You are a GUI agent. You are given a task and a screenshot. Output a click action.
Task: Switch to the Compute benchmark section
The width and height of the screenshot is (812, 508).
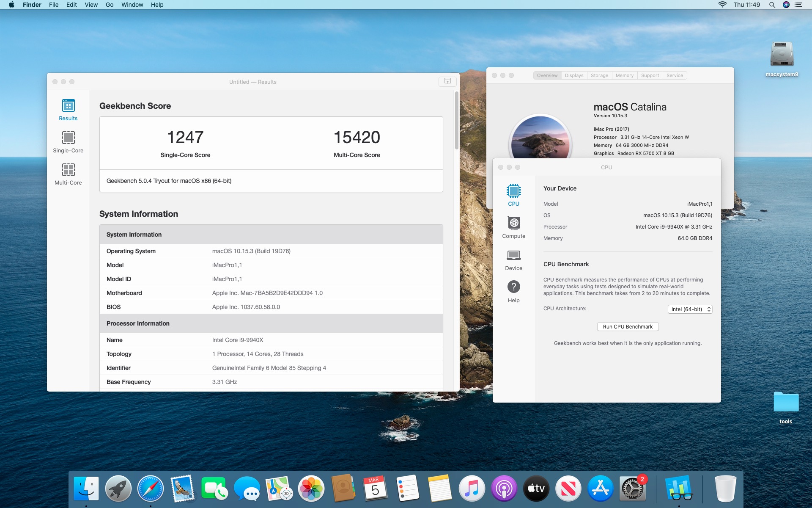pyautogui.click(x=513, y=227)
